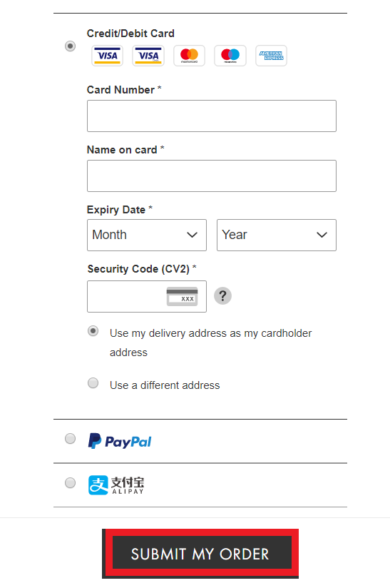Click the second Visa Debit card icon
Viewport: 390px width, 588px height.
(x=148, y=56)
